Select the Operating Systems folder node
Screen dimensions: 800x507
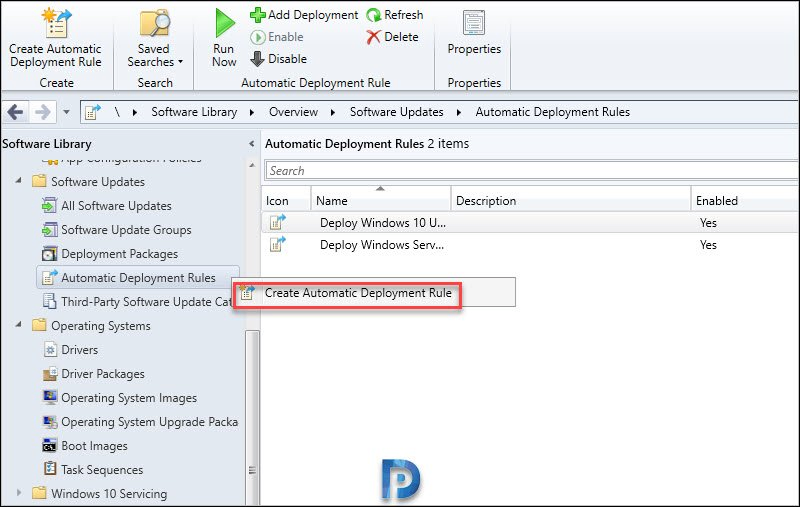(x=101, y=325)
